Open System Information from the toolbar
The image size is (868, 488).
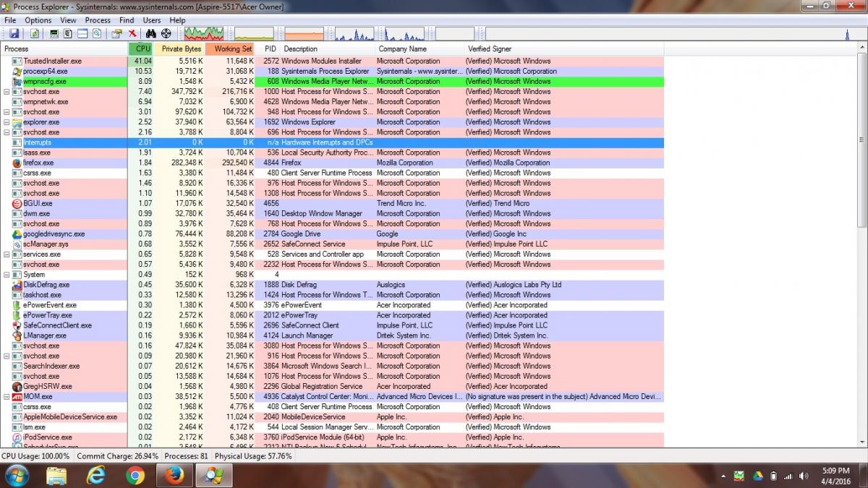(54, 33)
